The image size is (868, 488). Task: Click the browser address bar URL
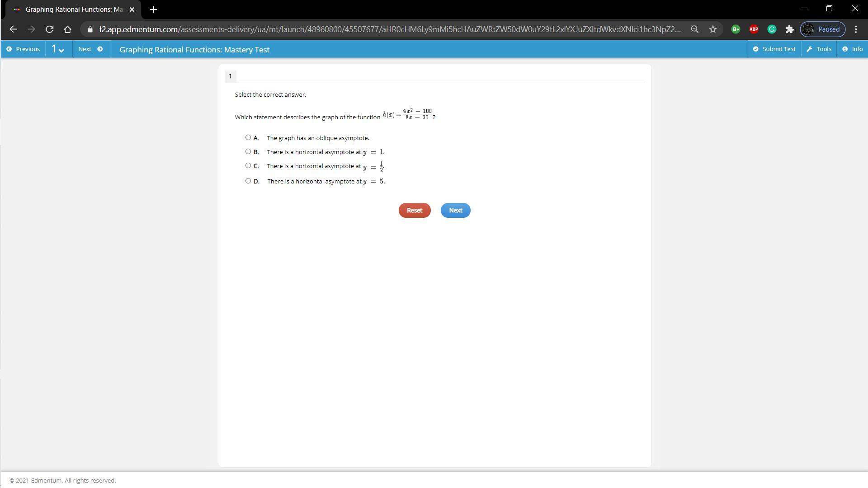[x=389, y=29]
